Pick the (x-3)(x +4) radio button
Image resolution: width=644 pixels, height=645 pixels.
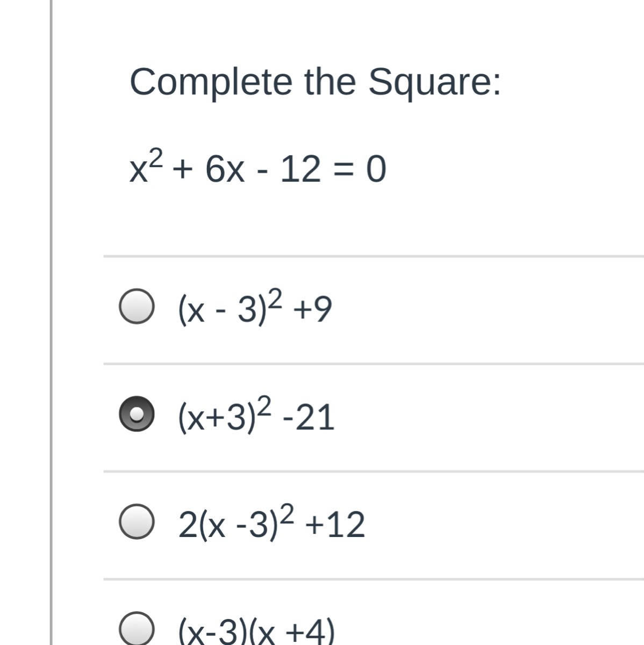[x=134, y=629]
